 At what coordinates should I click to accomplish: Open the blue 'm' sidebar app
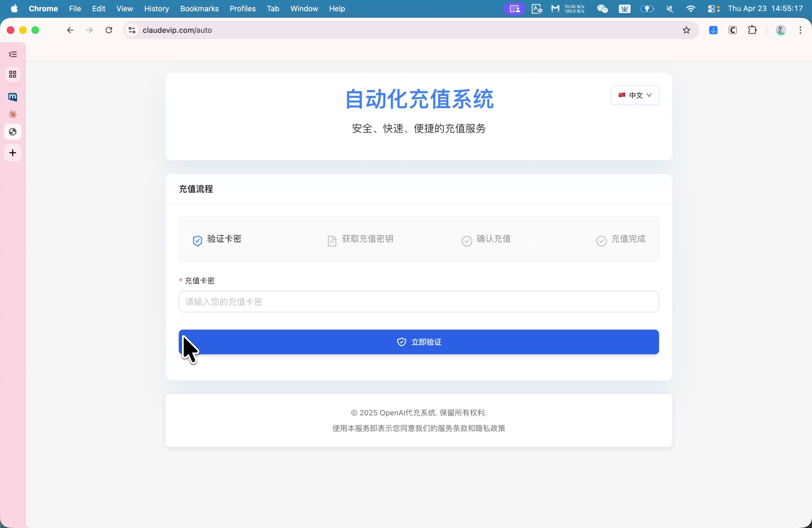pos(13,97)
